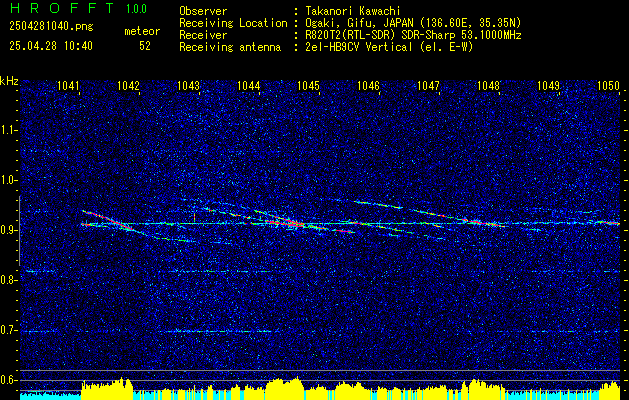
Task: Click the gray vertical frequency range bar
Action: point(19,231)
